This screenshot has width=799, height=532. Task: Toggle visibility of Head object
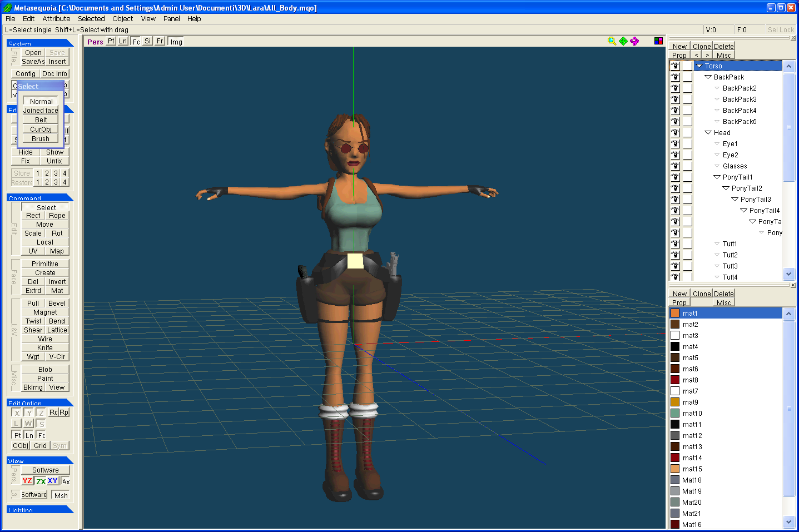675,132
